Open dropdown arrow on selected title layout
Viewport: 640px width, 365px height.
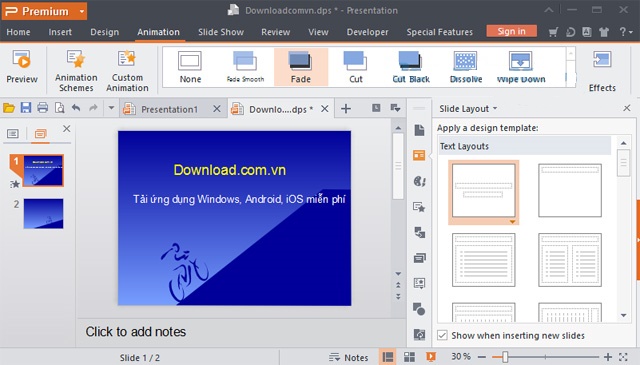(512, 222)
